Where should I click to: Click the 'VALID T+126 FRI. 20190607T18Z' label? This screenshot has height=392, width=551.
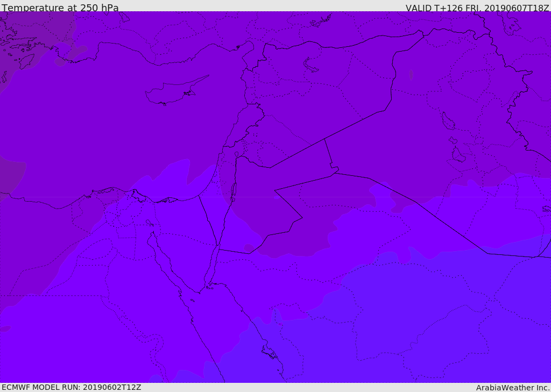[477, 8]
